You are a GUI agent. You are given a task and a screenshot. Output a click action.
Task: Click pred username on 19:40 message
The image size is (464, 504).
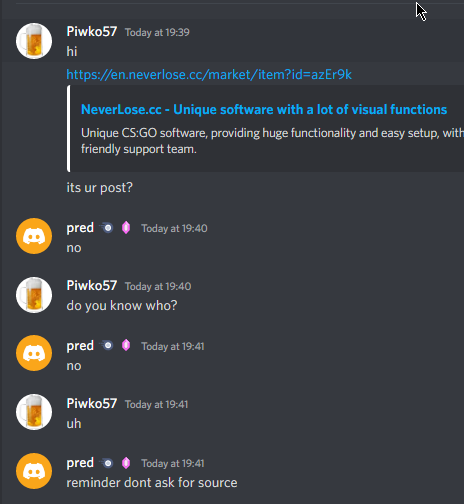point(80,228)
